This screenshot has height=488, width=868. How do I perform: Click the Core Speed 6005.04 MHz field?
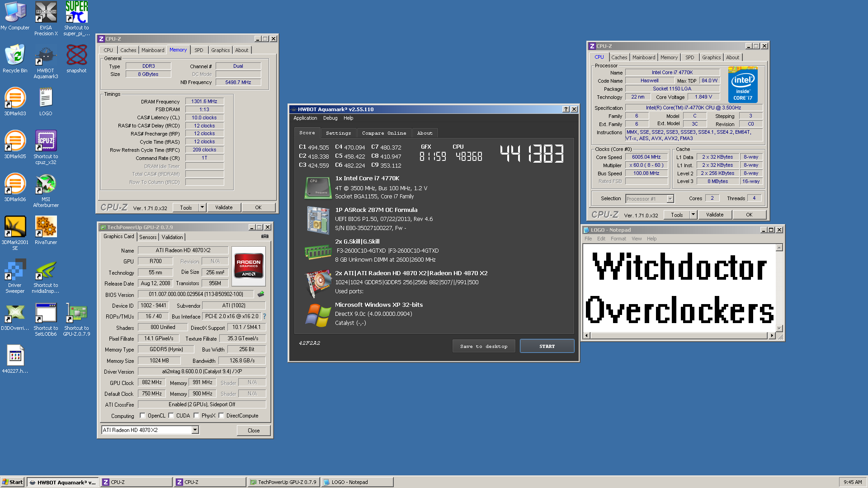[646, 157]
